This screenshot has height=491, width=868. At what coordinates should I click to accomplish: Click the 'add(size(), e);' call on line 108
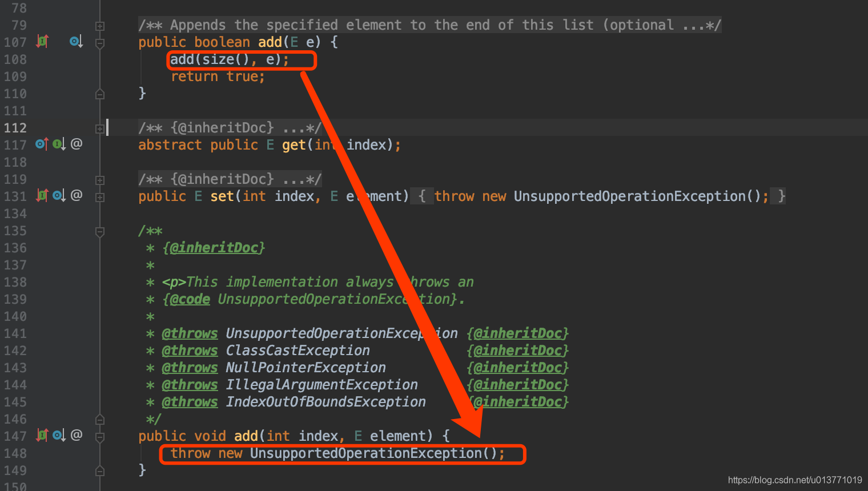click(x=230, y=59)
